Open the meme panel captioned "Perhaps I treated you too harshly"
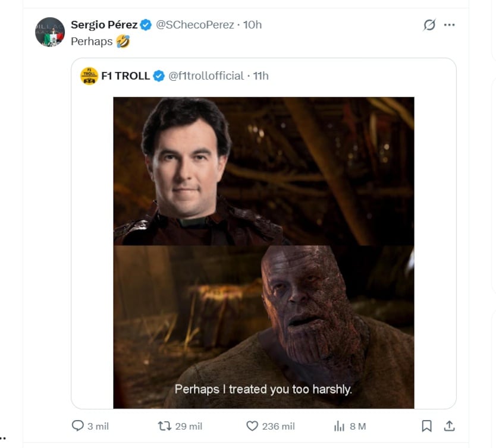The width and height of the screenshot is (496, 448). [x=263, y=327]
